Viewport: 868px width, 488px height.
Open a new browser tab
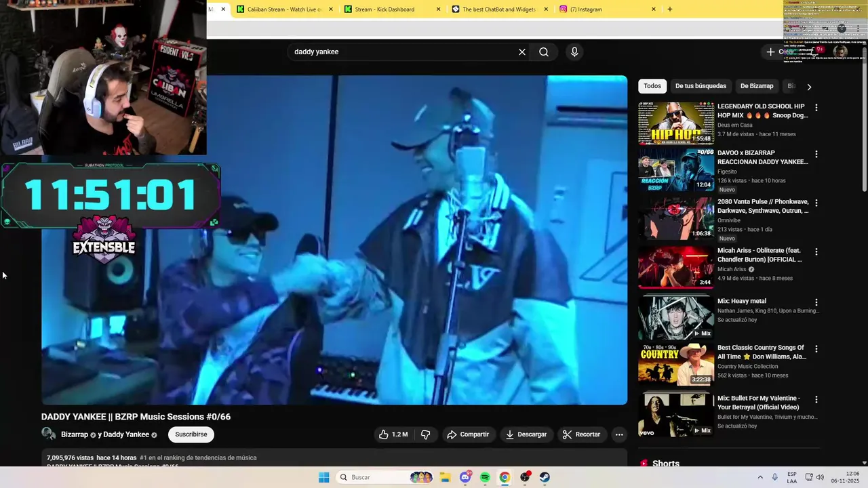pyautogui.click(x=670, y=9)
